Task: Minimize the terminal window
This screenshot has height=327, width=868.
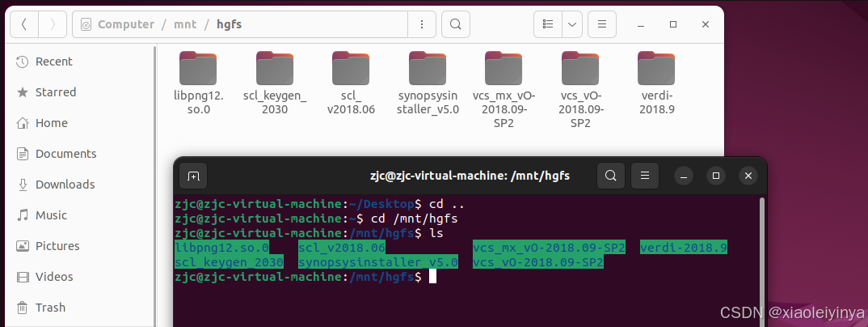Action: 684,176
